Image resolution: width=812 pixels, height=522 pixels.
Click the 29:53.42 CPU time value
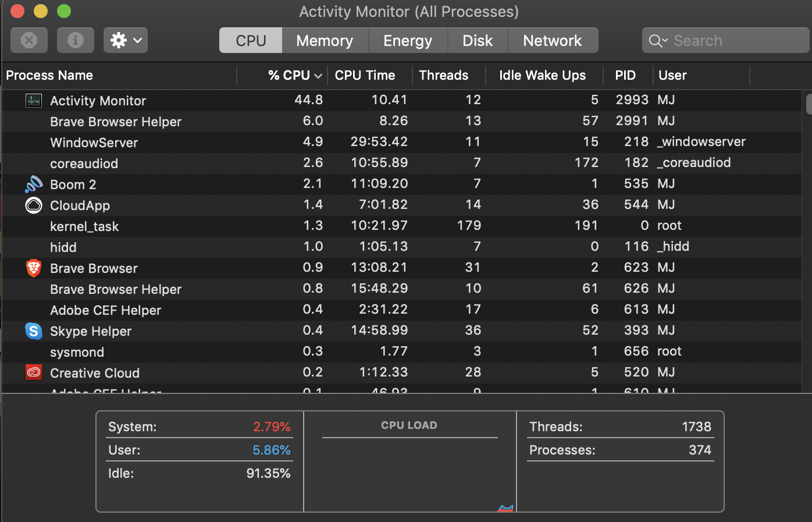point(379,141)
